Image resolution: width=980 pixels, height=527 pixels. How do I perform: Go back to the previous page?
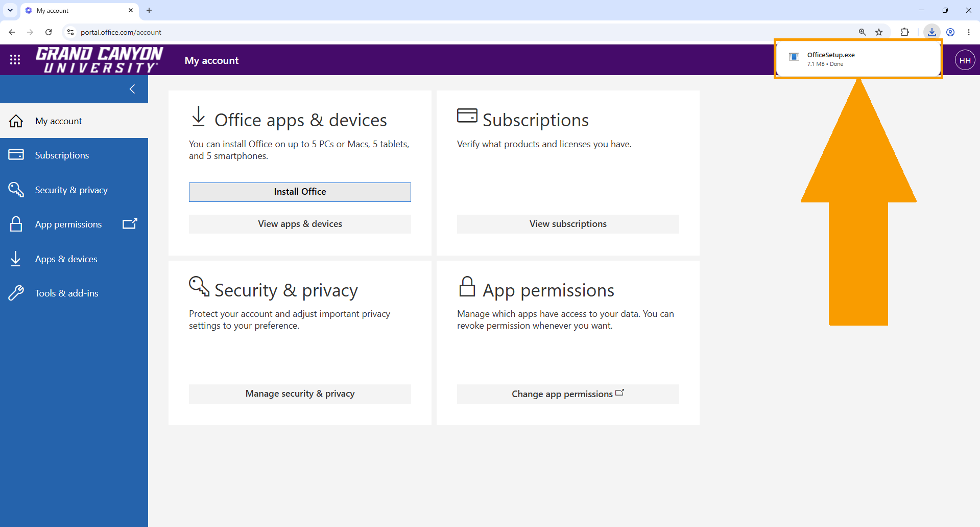pyautogui.click(x=12, y=32)
